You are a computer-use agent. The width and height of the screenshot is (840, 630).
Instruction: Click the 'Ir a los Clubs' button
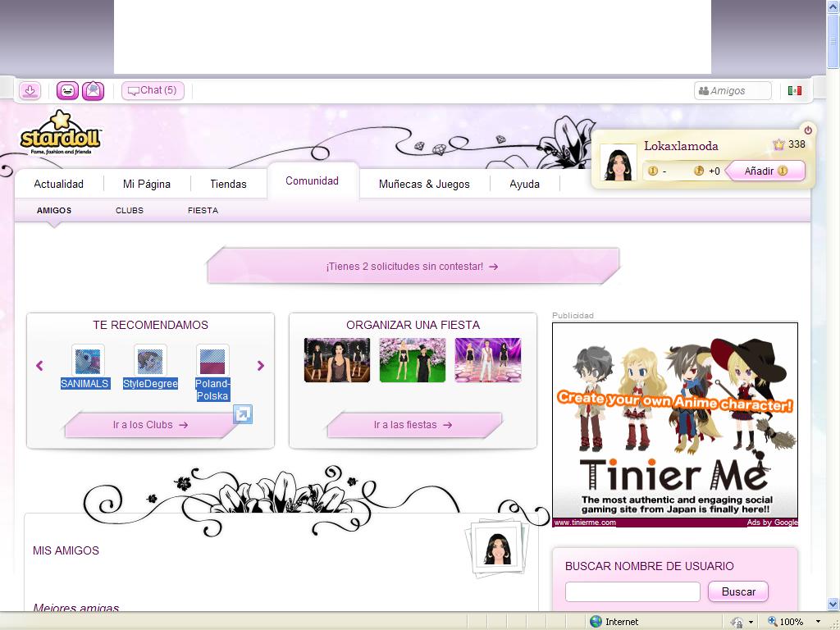tap(150, 425)
